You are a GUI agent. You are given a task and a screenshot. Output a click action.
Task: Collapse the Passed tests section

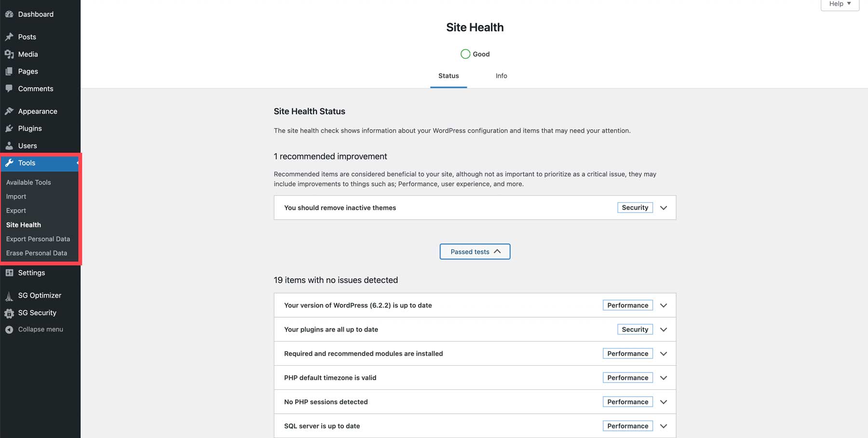pyautogui.click(x=475, y=252)
